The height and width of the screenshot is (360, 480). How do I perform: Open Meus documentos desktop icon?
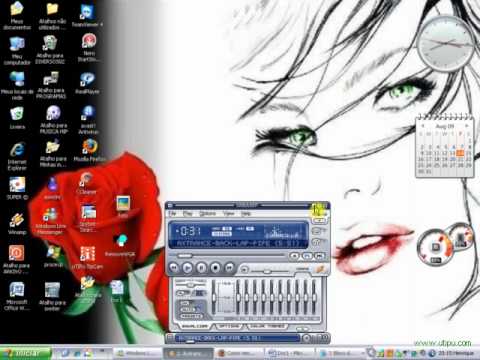pos(17,15)
